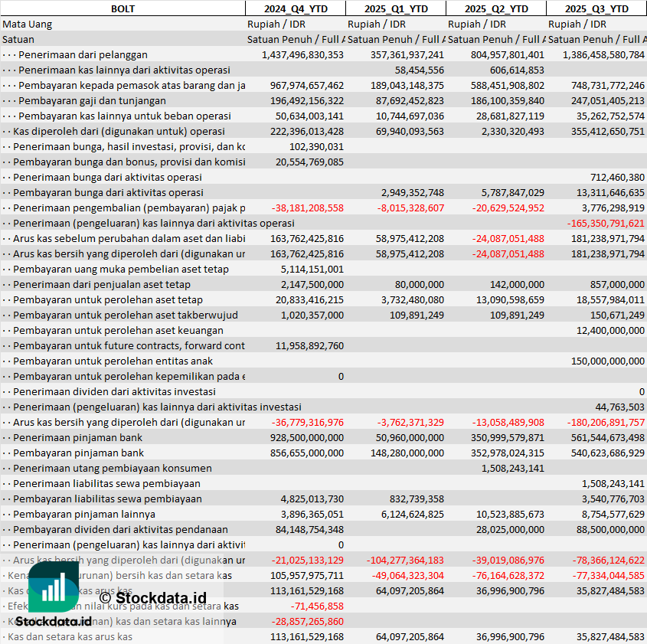The image size is (647, 644).
Task: Select value 150,000,000,000
Action: [608, 361]
